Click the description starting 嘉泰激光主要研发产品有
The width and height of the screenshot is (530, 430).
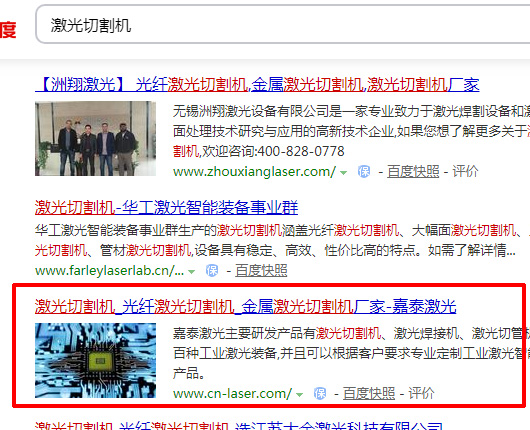coord(352,353)
